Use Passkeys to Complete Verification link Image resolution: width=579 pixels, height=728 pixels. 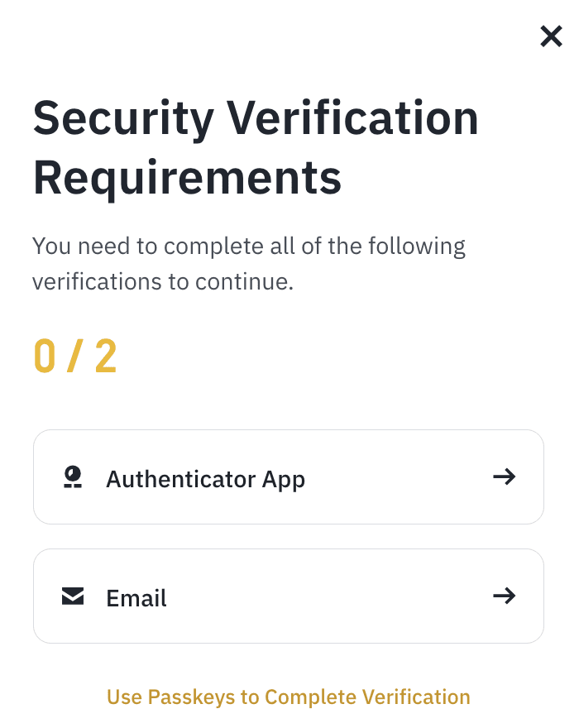(x=288, y=697)
